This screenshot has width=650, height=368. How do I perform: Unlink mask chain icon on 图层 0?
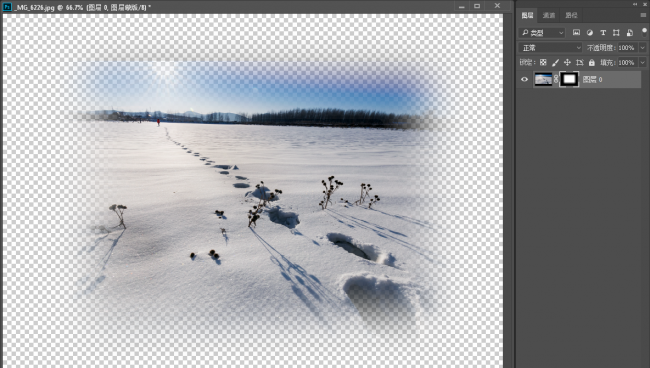point(556,79)
